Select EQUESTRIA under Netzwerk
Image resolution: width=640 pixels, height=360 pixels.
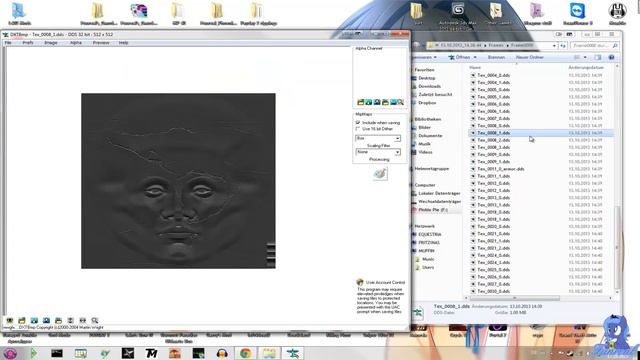click(430, 234)
